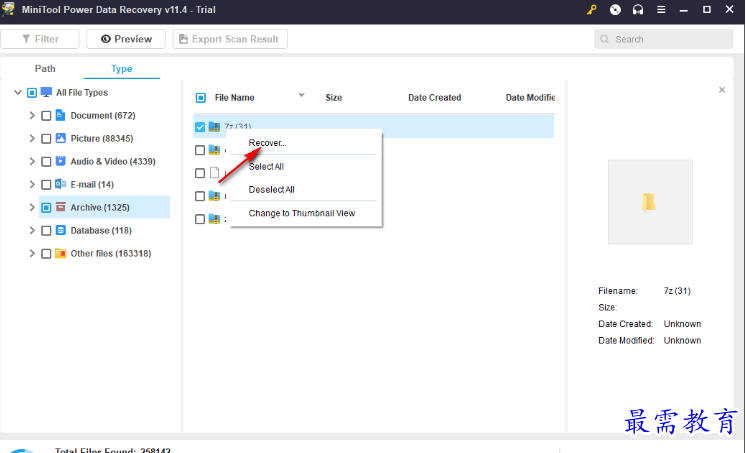Click the Search input field
The height and width of the screenshot is (453, 746).
663,39
